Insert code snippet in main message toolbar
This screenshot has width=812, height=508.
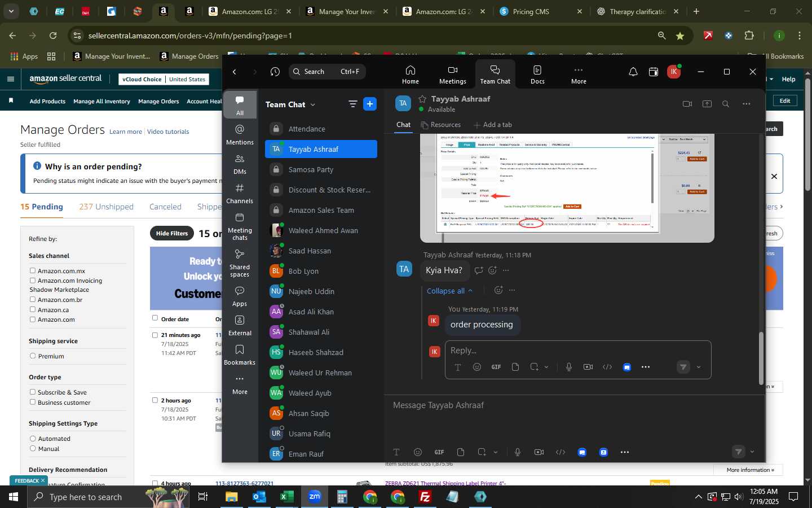(561, 452)
